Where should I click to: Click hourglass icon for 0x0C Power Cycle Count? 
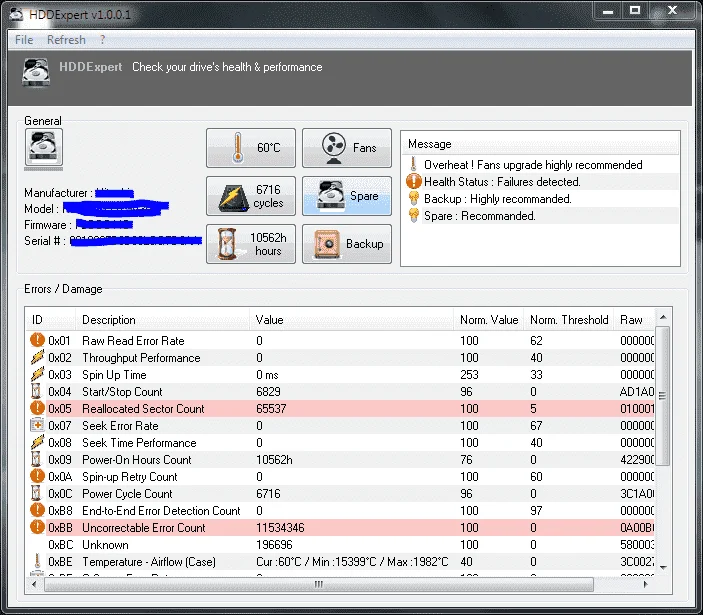(36, 493)
